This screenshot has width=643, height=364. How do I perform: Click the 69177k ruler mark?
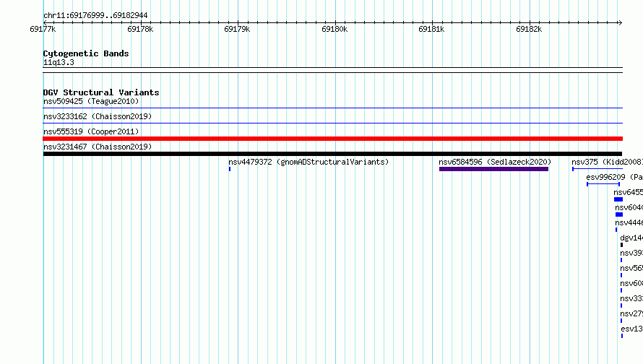pyautogui.click(x=43, y=29)
